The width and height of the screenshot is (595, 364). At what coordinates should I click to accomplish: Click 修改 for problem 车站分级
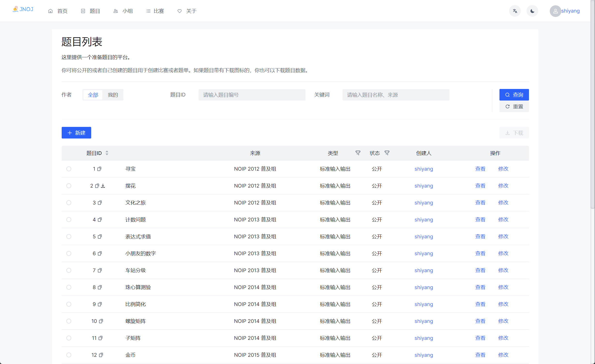[503, 270]
